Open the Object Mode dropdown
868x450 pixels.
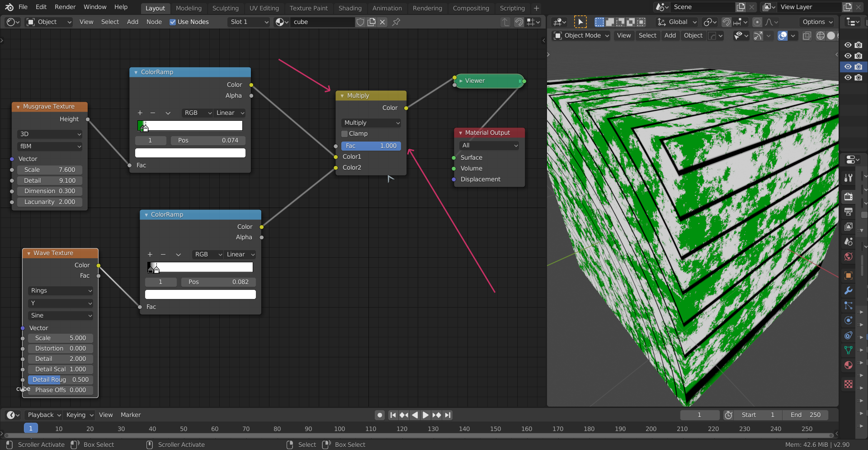(581, 35)
